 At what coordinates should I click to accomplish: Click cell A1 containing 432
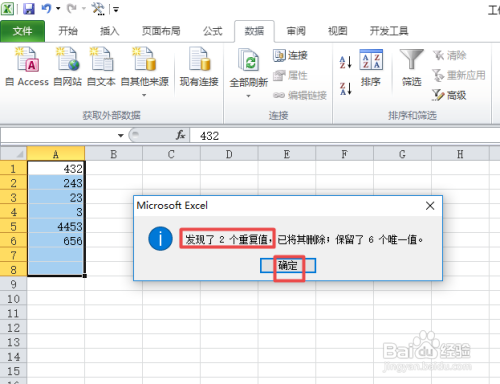click(x=56, y=169)
